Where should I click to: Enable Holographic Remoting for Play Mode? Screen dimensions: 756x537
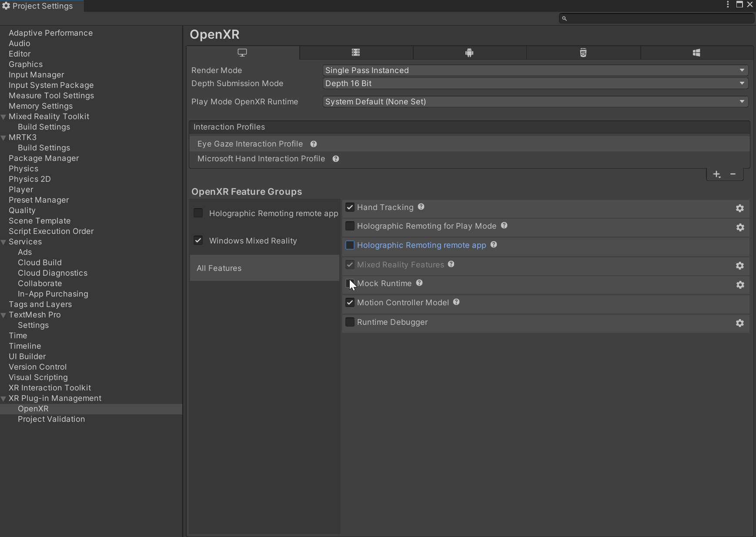click(x=350, y=226)
